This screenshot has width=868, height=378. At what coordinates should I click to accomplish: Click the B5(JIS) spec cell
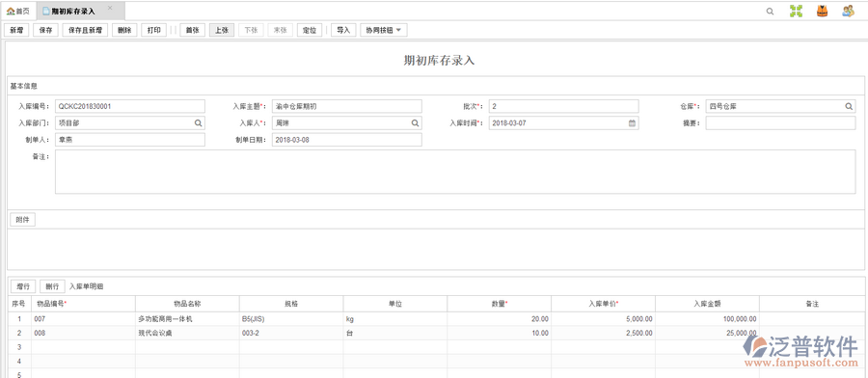pyautogui.click(x=291, y=319)
